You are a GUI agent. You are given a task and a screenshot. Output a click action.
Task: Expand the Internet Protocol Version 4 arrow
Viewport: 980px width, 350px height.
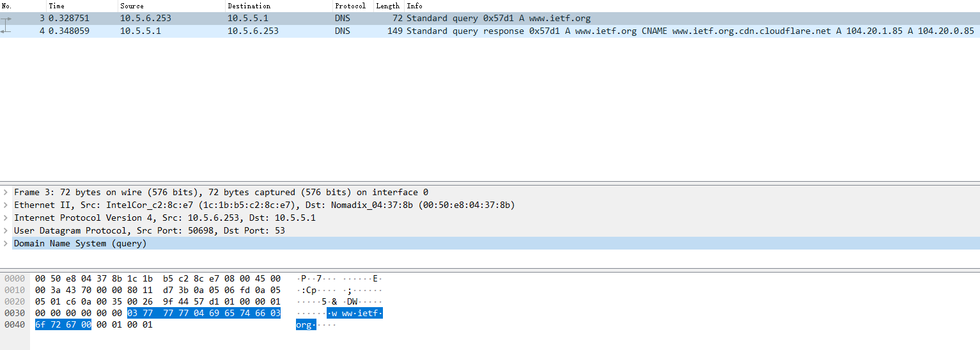pyautogui.click(x=6, y=218)
